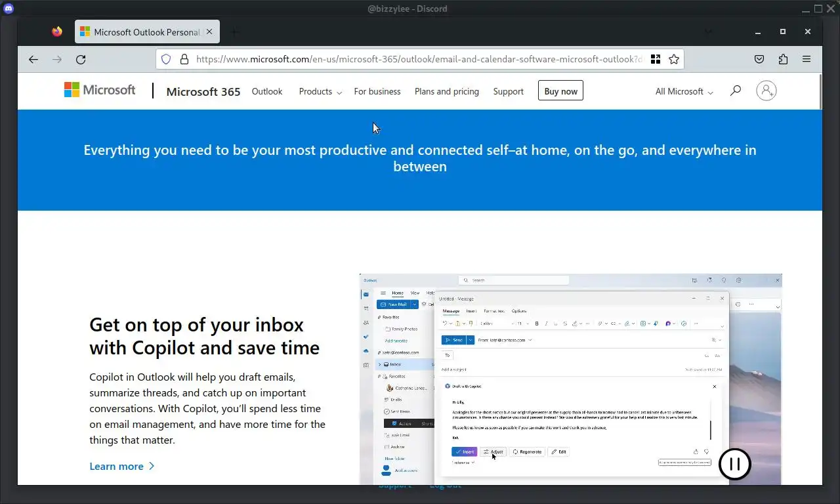Open the For business menu item

pyautogui.click(x=377, y=91)
